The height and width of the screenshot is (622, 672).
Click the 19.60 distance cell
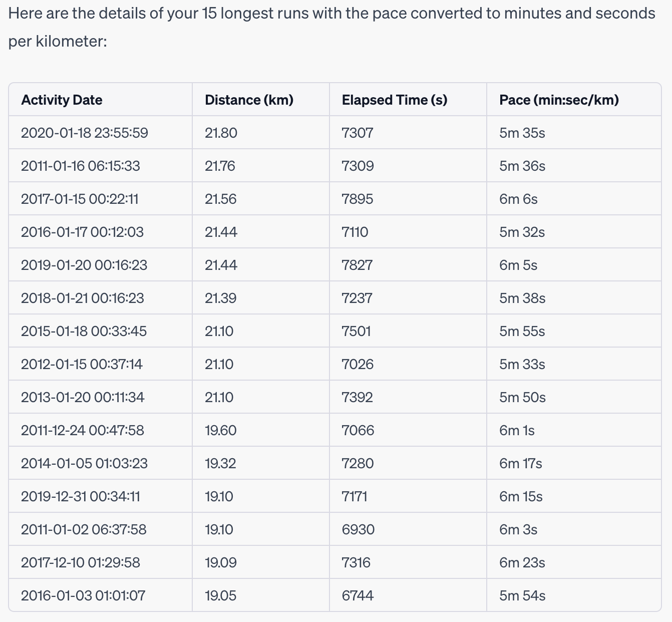(220, 431)
